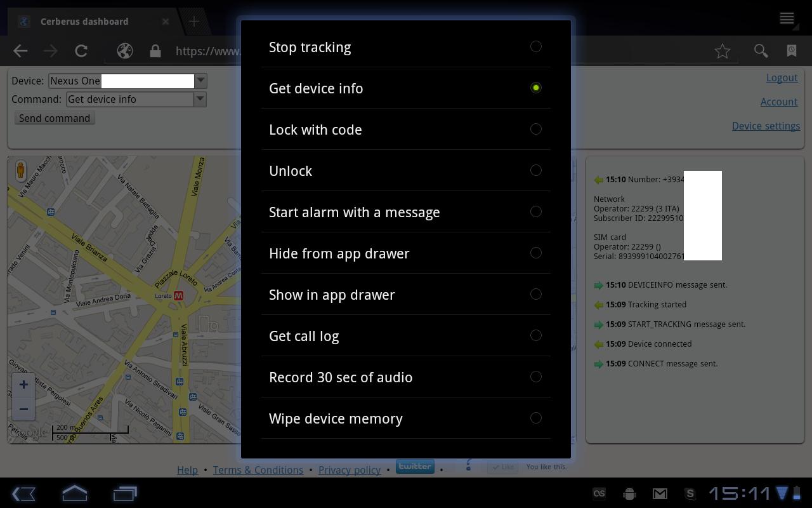Screen dimensions: 812x508
Task: Open the browser search magnifier
Action: 761,51
